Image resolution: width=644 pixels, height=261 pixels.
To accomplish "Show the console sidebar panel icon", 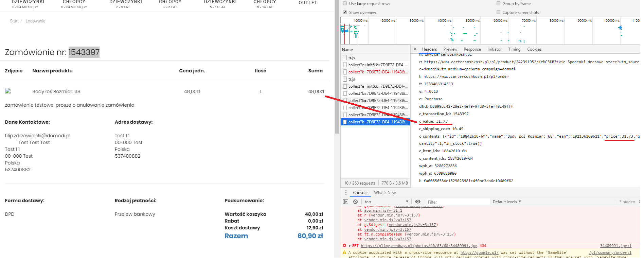I will click(346, 202).
